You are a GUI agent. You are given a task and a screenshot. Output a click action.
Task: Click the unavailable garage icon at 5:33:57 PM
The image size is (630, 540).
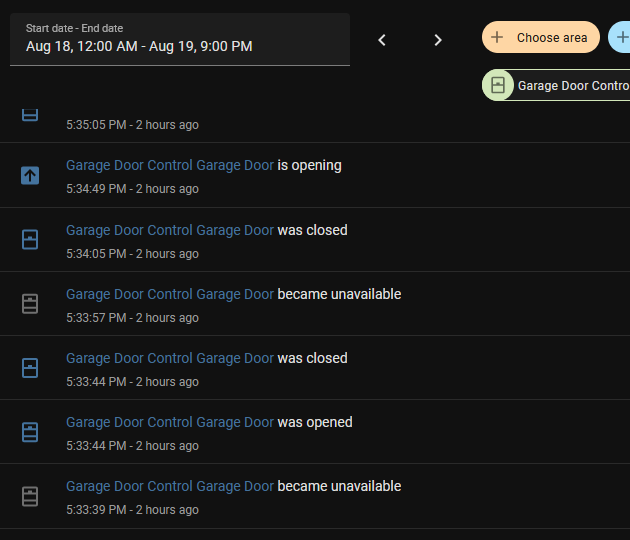point(30,304)
